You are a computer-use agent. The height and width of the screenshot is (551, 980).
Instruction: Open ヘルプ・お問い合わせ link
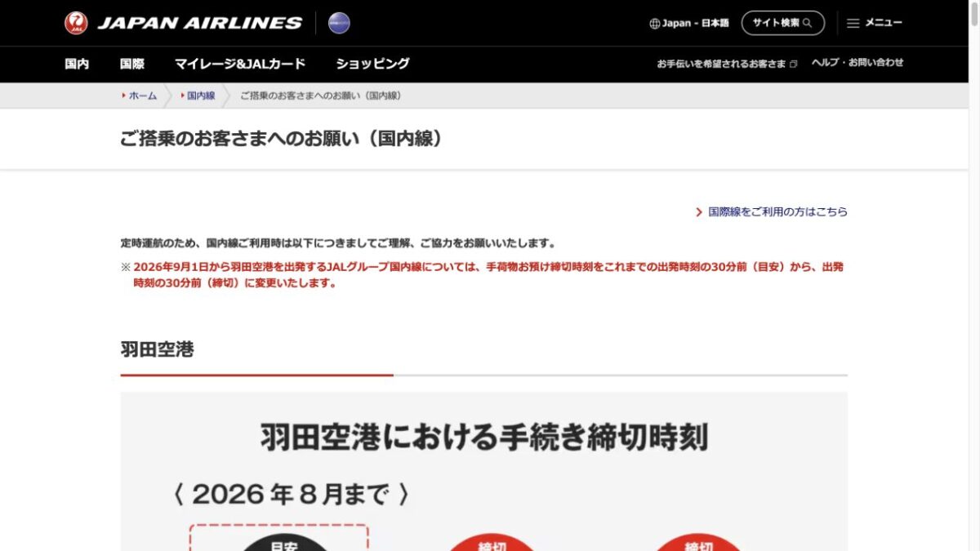tap(857, 63)
